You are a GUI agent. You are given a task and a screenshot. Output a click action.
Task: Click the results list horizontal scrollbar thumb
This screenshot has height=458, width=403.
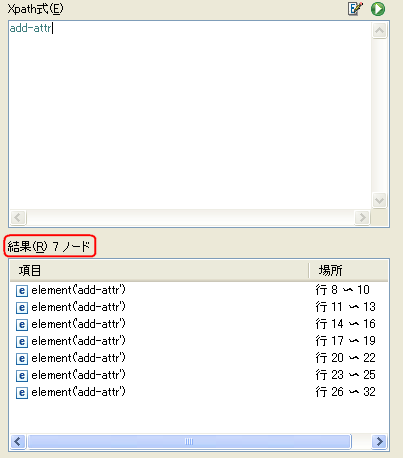(189, 442)
